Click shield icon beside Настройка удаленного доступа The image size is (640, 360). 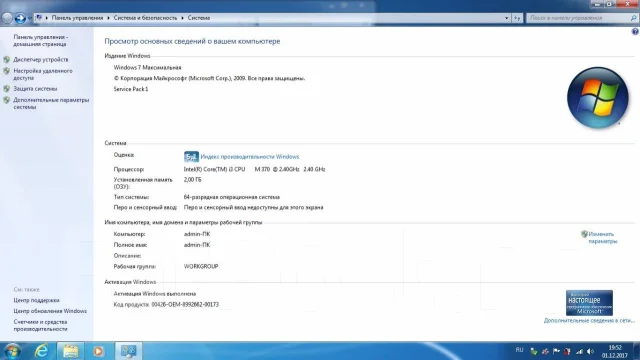[x=7, y=71]
